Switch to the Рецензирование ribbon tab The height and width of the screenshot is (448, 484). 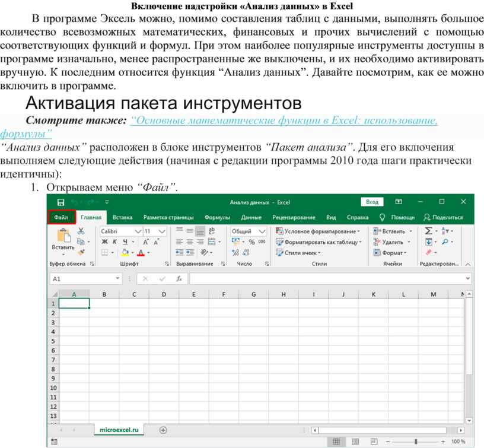294,217
